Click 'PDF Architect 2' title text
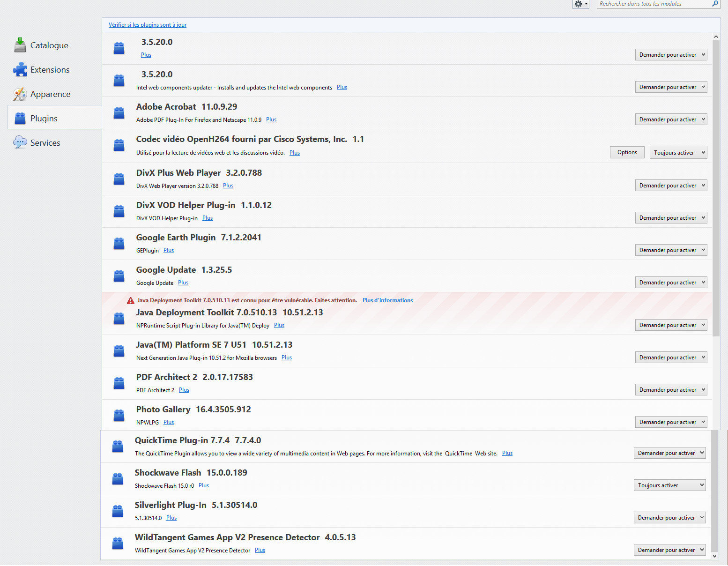Screen dimensions: 728x566 (x=167, y=377)
